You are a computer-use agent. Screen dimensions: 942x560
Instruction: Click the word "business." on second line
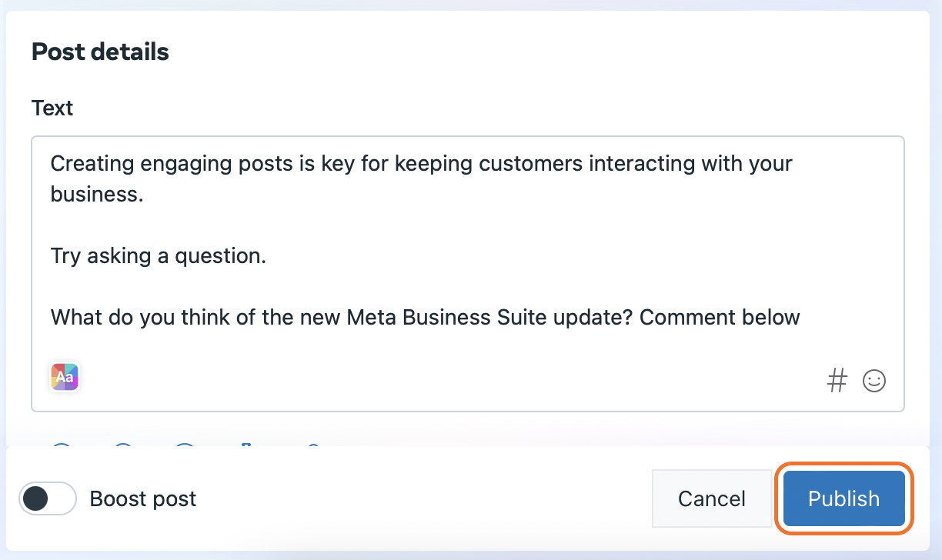point(97,194)
